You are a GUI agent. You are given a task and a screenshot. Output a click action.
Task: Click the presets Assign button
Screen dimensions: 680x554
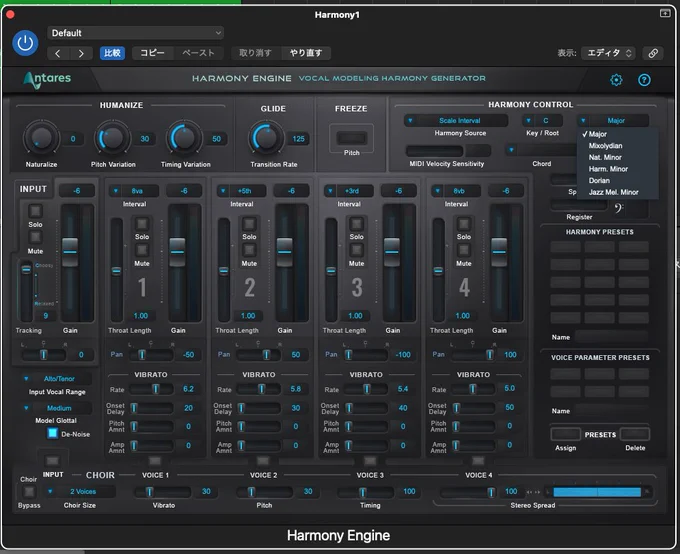tap(566, 434)
